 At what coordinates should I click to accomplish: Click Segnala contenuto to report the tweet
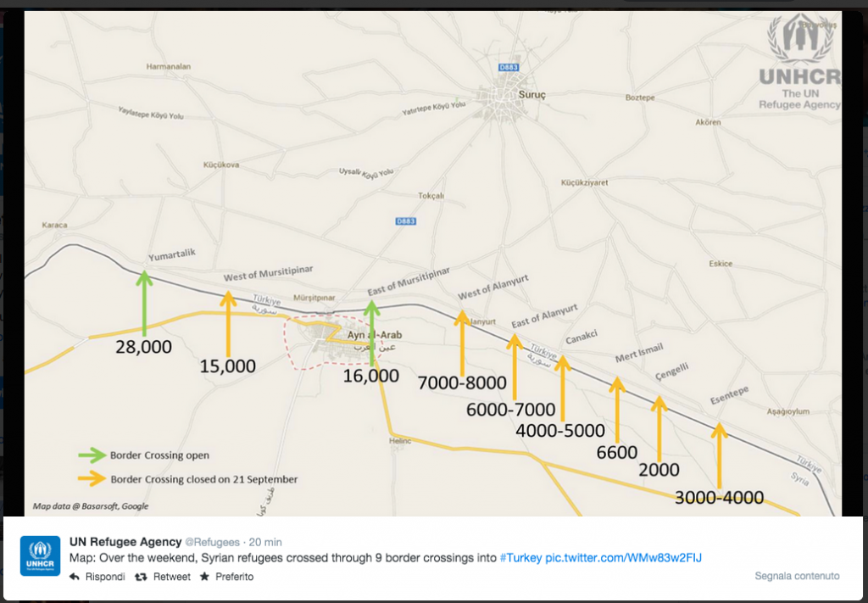pyautogui.click(x=797, y=576)
